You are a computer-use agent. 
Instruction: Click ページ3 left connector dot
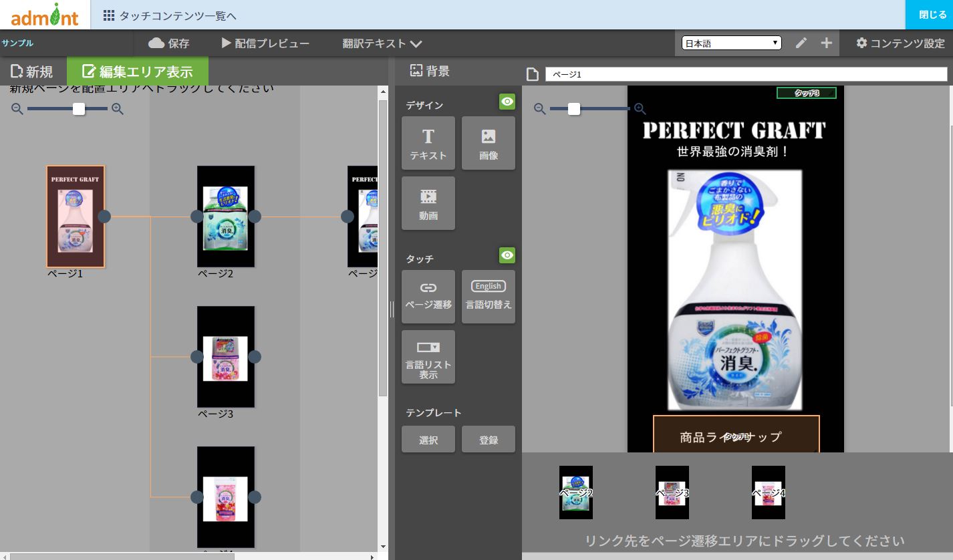(196, 357)
